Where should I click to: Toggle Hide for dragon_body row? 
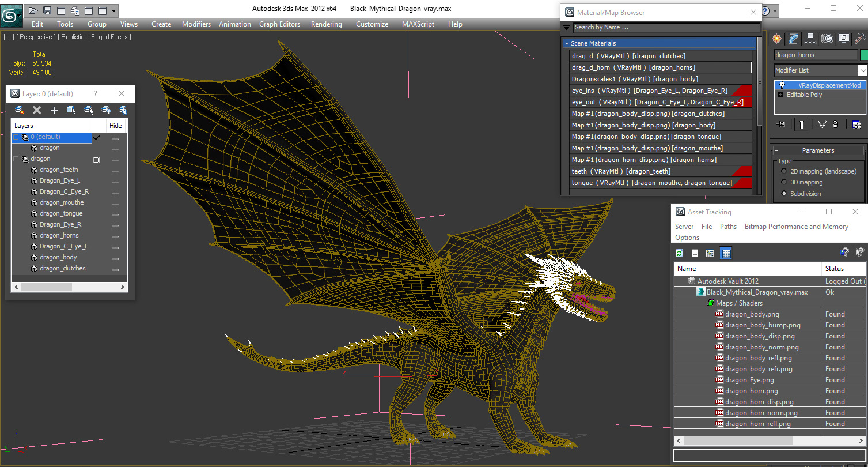115,258
